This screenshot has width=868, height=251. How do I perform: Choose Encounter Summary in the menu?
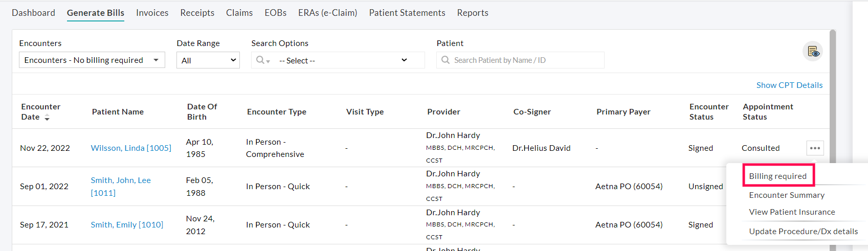pyautogui.click(x=787, y=195)
